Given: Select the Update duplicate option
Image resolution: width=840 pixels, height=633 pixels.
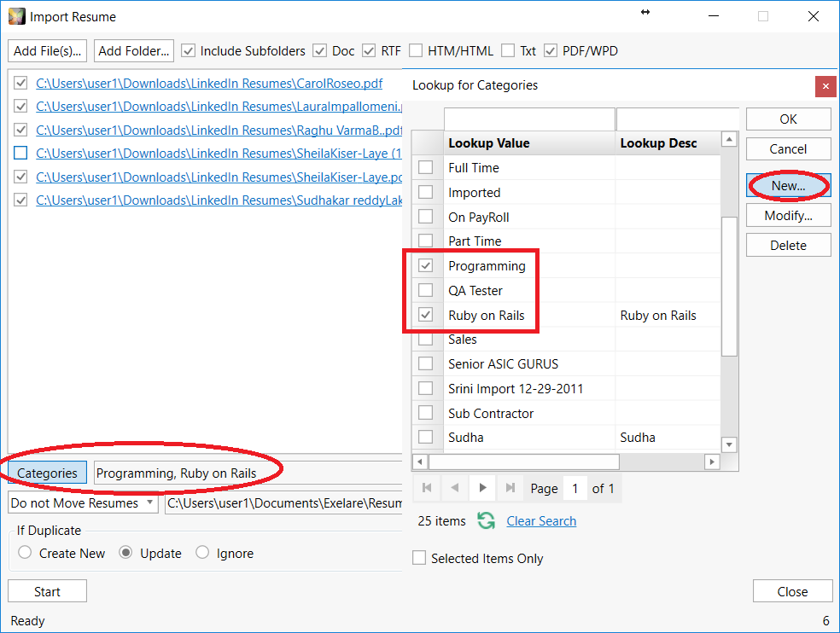Looking at the screenshot, I should pos(125,552).
